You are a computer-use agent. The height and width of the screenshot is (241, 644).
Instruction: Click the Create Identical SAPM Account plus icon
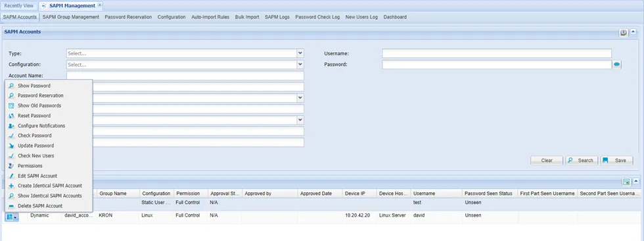click(x=12, y=186)
